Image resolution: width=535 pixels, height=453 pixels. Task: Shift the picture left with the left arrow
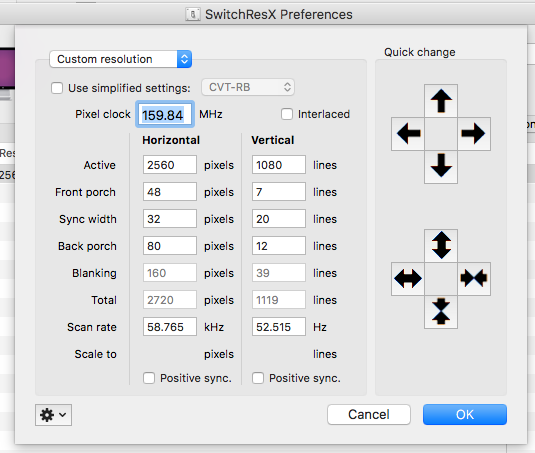pyautogui.click(x=408, y=133)
